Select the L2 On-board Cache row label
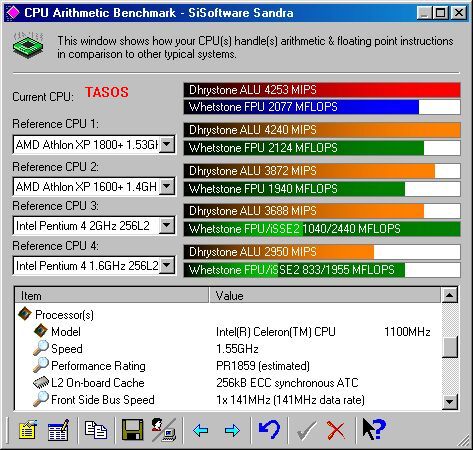This screenshot has height=450, width=473. pyautogui.click(x=98, y=383)
